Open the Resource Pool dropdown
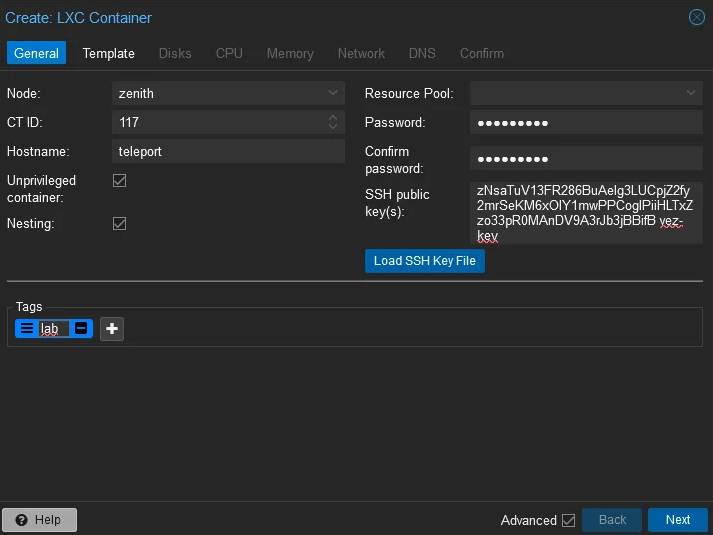The image size is (713, 535). pyautogui.click(x=691, y=93)
